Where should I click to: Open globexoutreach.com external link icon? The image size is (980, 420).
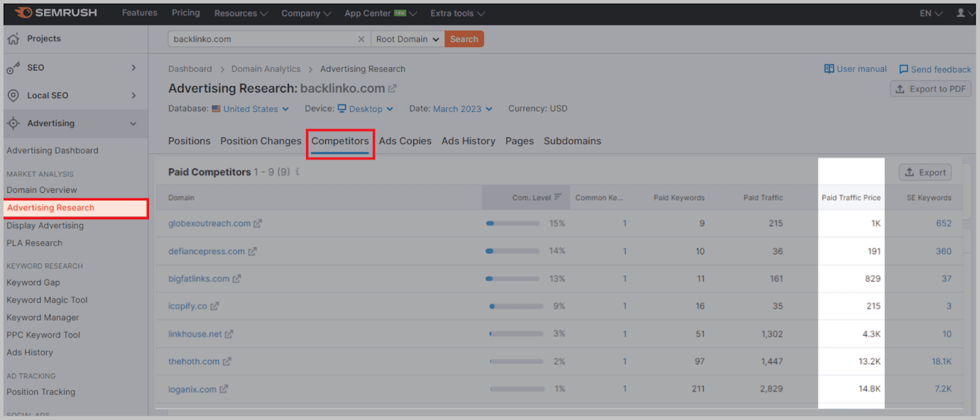pos(258,223)
